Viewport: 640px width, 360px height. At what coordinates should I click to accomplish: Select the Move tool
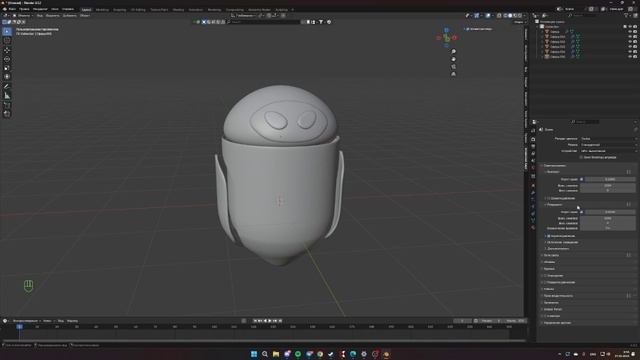coord(7,50)
